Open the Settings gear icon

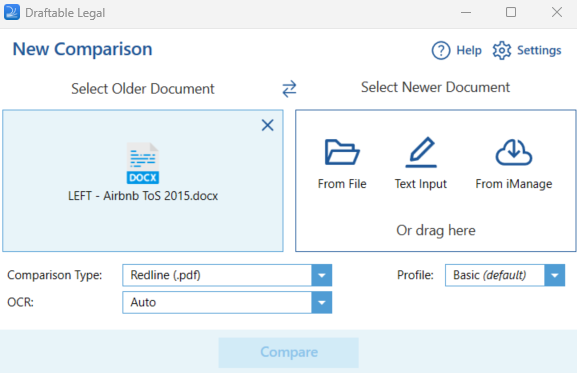coord(502,50)
